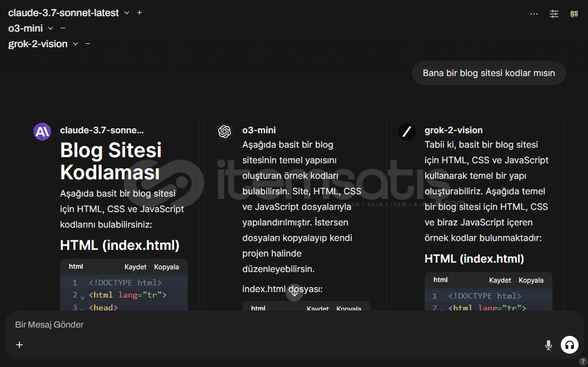The height and width of the screenshot is (367, 588).
Task: Expand the claude-3.7-sonnet-latest model dropdown
Action: [127, 13]
